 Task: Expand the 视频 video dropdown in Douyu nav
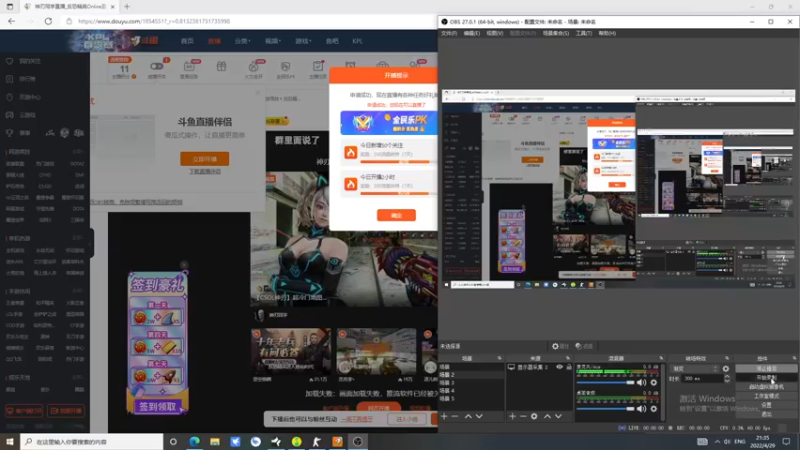[273, 41]
